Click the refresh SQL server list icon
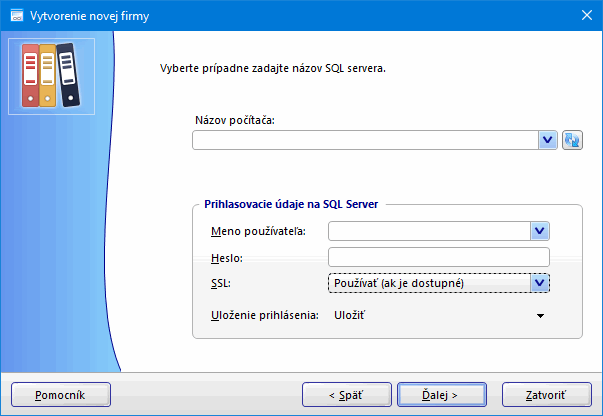Viewport: 603px width, 416px height. tap(573, 140)
